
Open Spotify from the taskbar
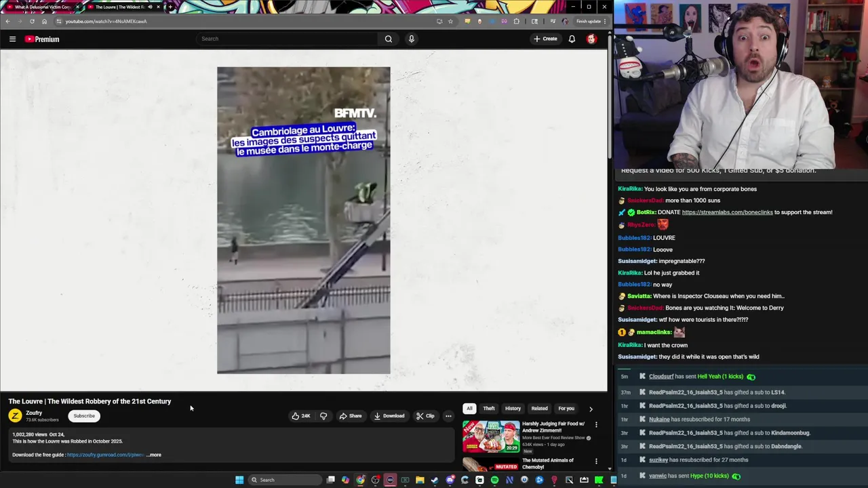(x=494, y=480)
